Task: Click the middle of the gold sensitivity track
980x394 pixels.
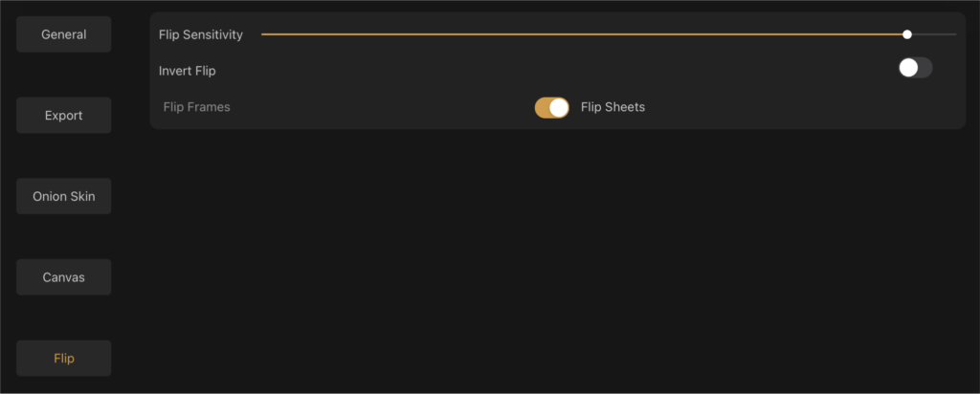Action: click(583, 34)
